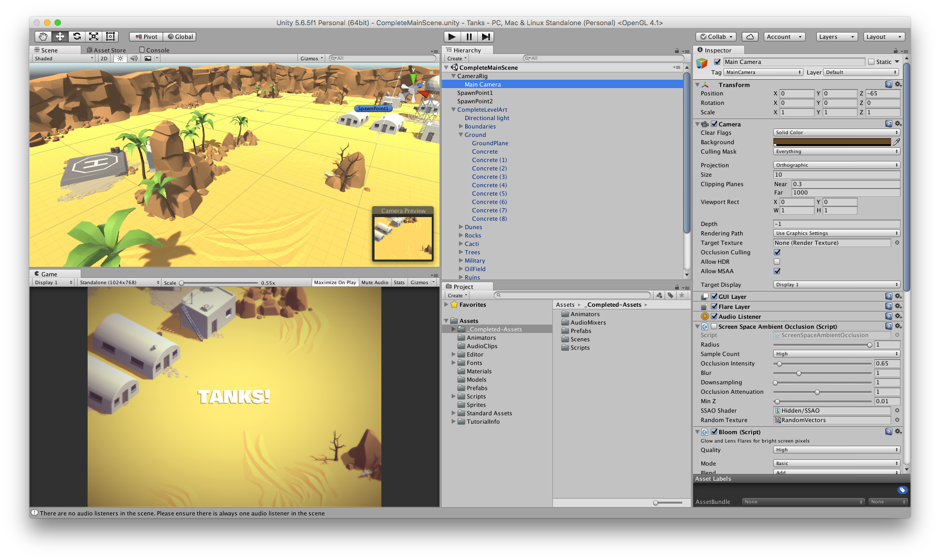Open Transform component help book icon

click(889, 84)
